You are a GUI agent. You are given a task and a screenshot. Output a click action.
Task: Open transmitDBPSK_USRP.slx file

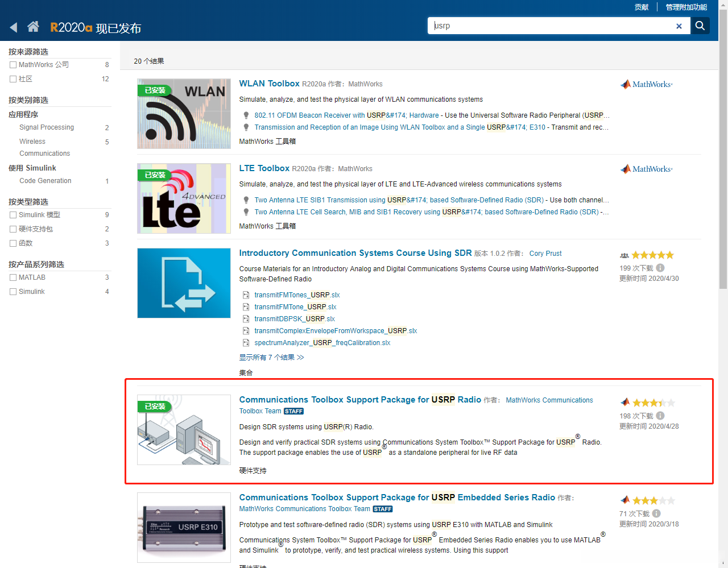coord(295,319)
